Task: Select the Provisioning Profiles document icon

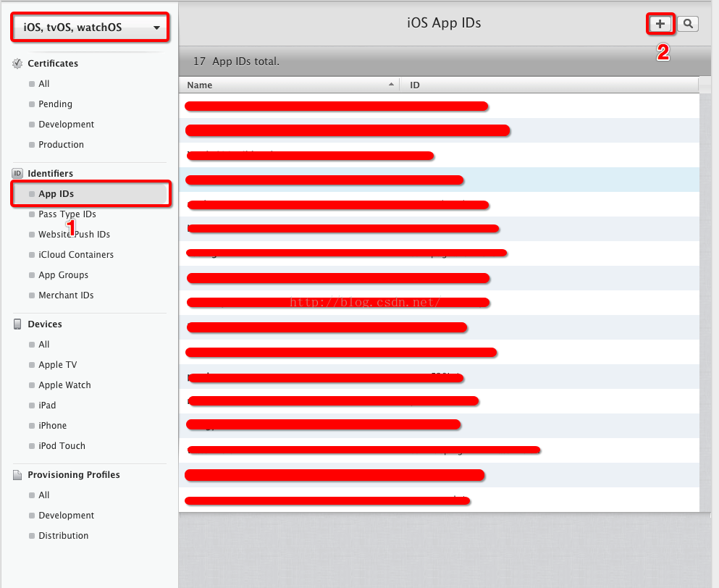Action: (17, 475)
